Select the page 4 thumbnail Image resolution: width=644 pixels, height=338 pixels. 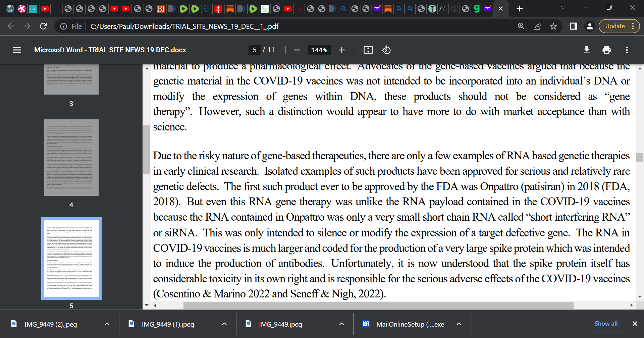coord(71,158)
